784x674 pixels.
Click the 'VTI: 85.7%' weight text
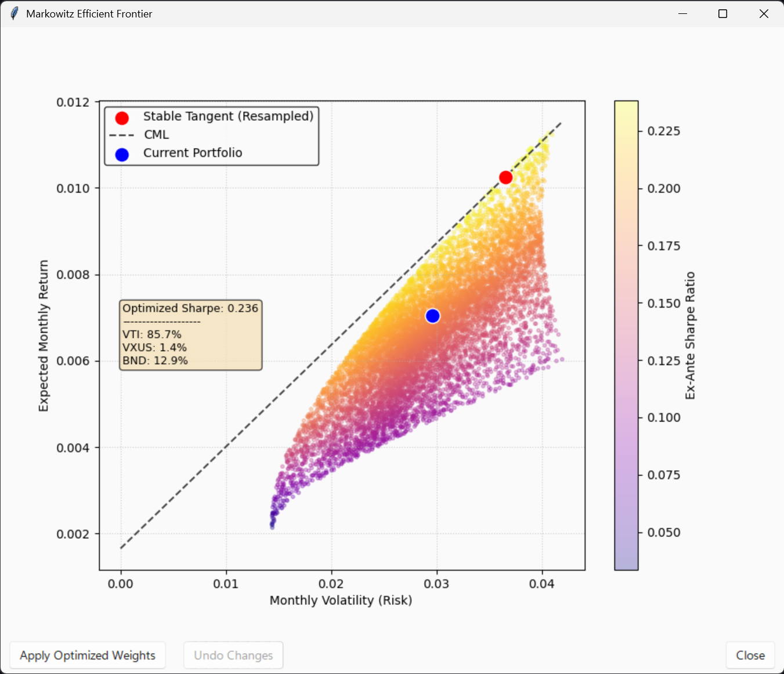tap(152, 334)
